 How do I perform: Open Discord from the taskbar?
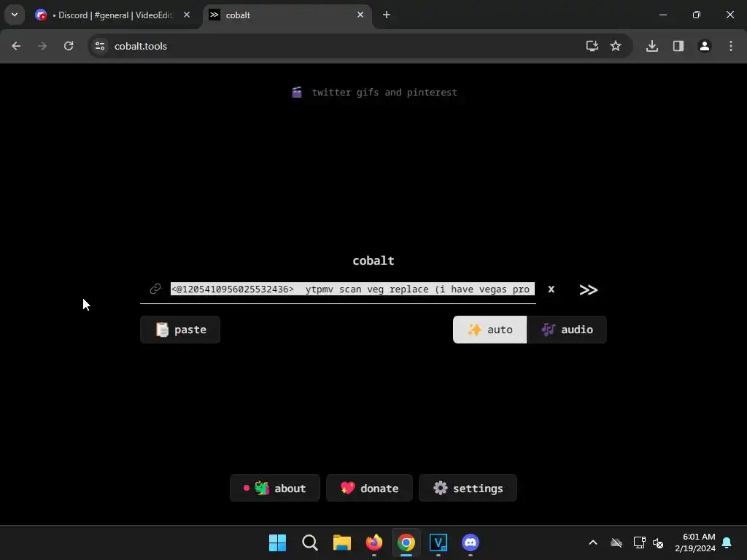tap(471, 542)
